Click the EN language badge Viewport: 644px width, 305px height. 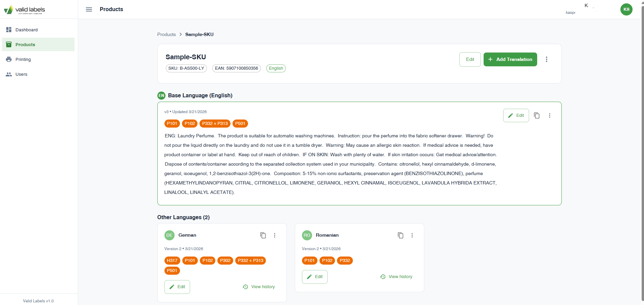[161, 95]
